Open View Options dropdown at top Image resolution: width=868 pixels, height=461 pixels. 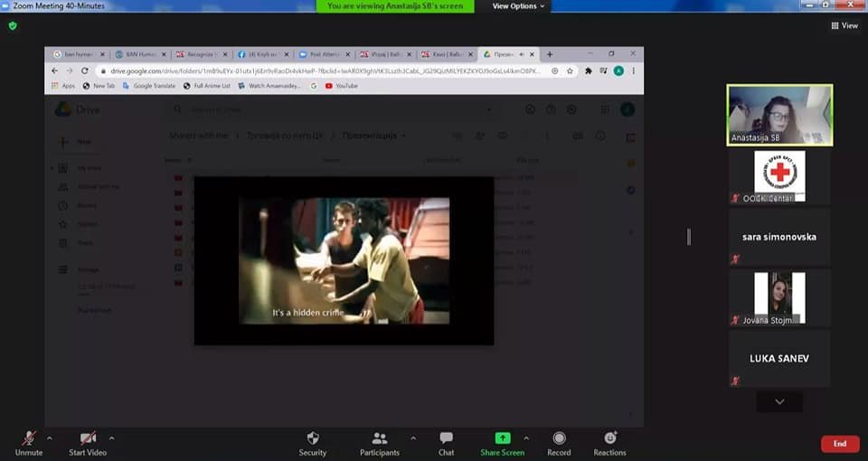[x=518, y=6]
